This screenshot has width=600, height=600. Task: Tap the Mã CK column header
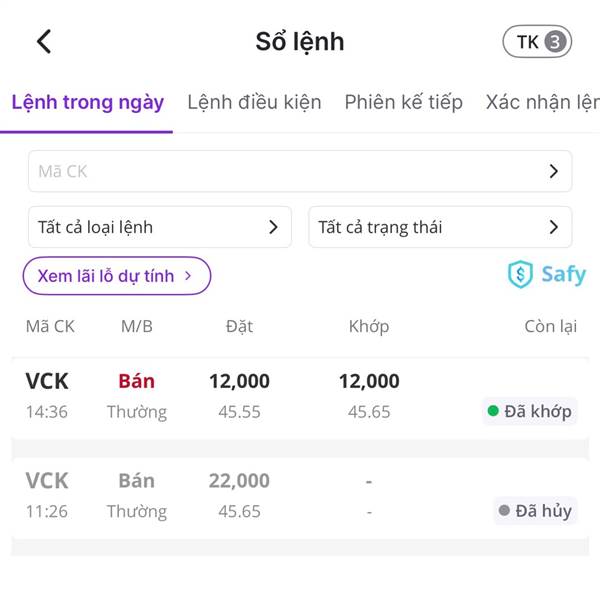pos(50,326)
